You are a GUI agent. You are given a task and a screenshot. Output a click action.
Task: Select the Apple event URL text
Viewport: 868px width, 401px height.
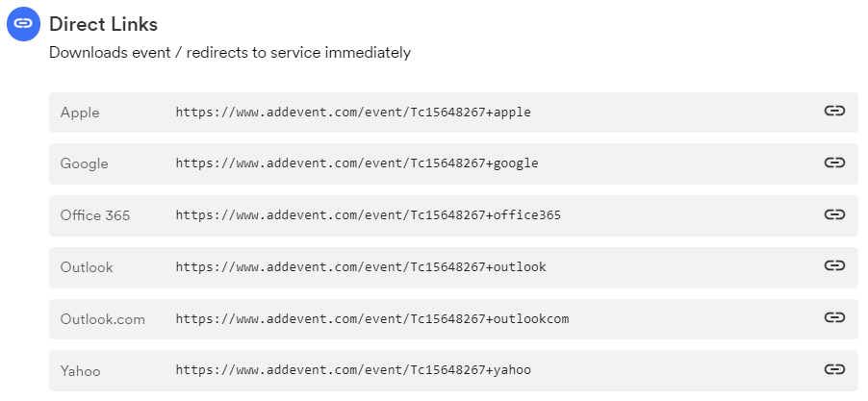click(x=353, y=113)
